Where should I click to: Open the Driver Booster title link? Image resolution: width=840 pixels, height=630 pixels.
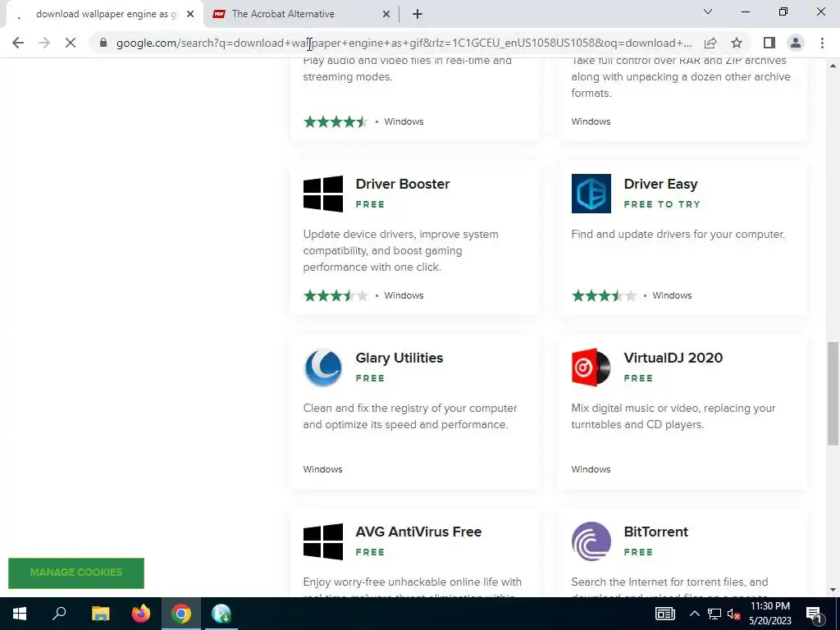[402, 184]
